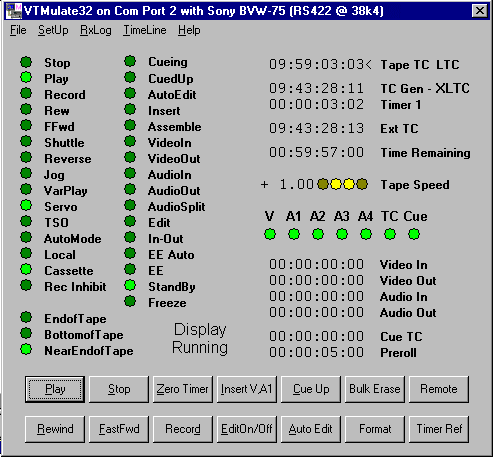Click the Insert status LED
The width and height of the screenshot is (493, 457).
click(x=130, y=109)
